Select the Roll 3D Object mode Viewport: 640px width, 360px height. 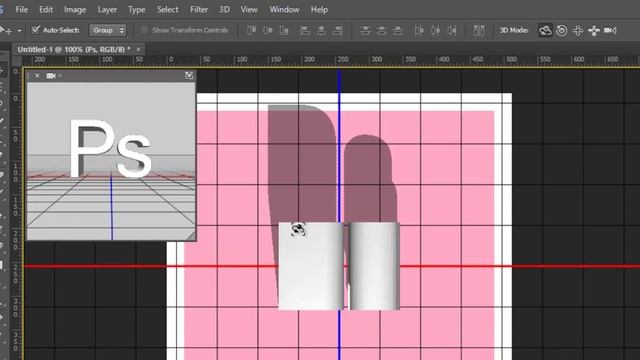562,30
